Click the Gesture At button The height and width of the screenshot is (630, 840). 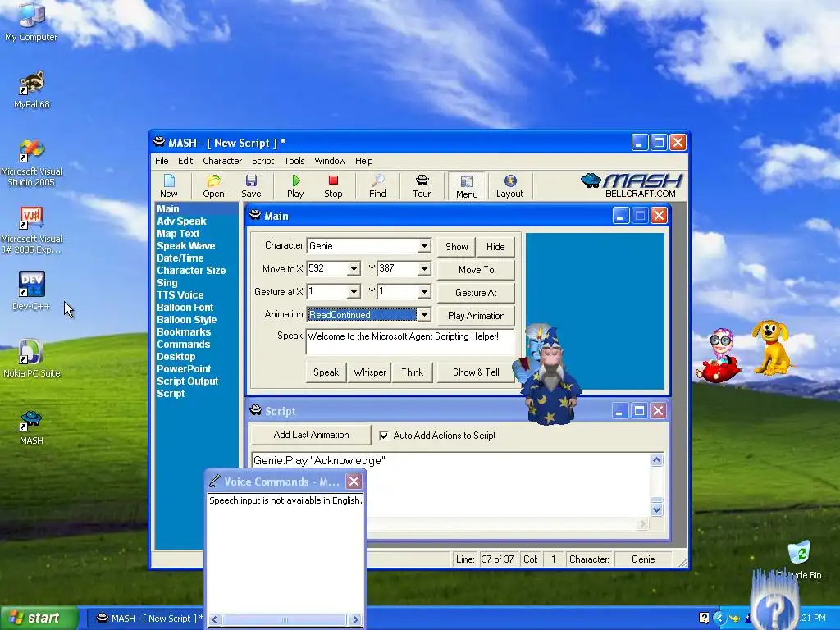click(x=477, y=293)
